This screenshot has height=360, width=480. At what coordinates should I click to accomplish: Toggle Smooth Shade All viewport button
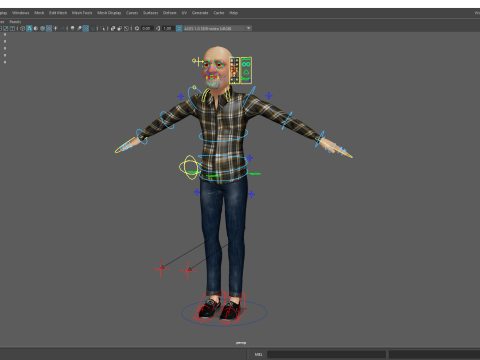(29, 28)
